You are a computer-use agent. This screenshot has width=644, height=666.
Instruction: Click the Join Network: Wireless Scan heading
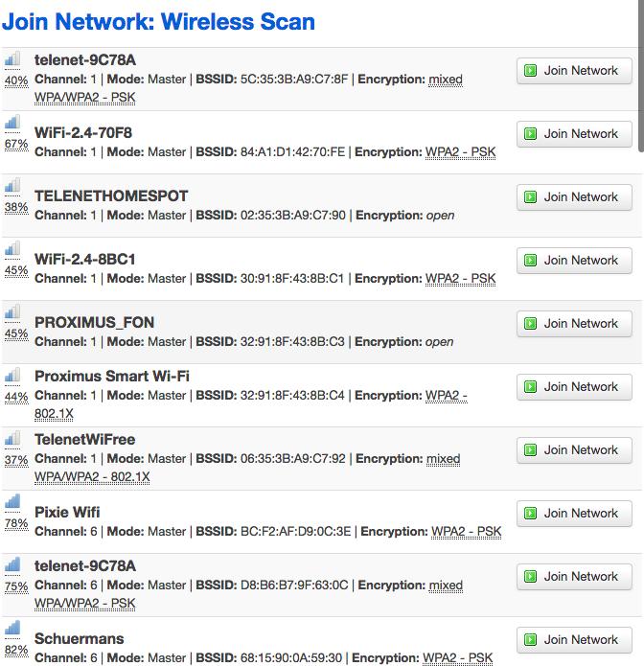(158, 21)
